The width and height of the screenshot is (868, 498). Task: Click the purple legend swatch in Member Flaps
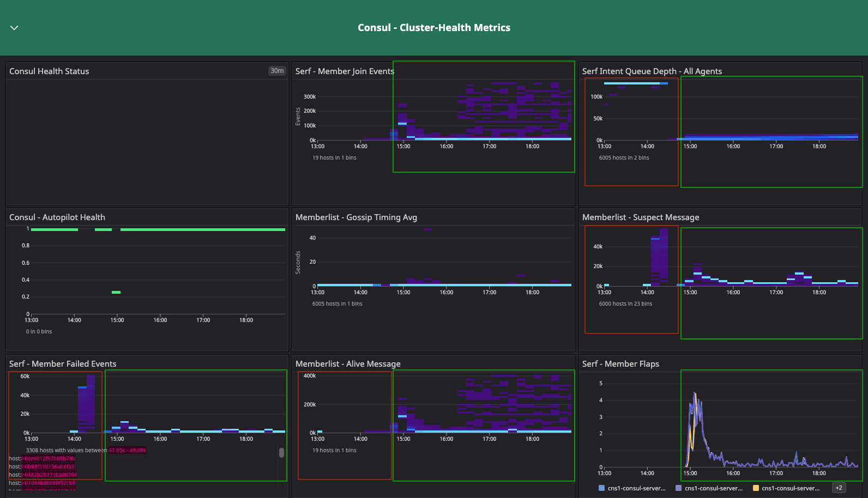tap(679, 488)
